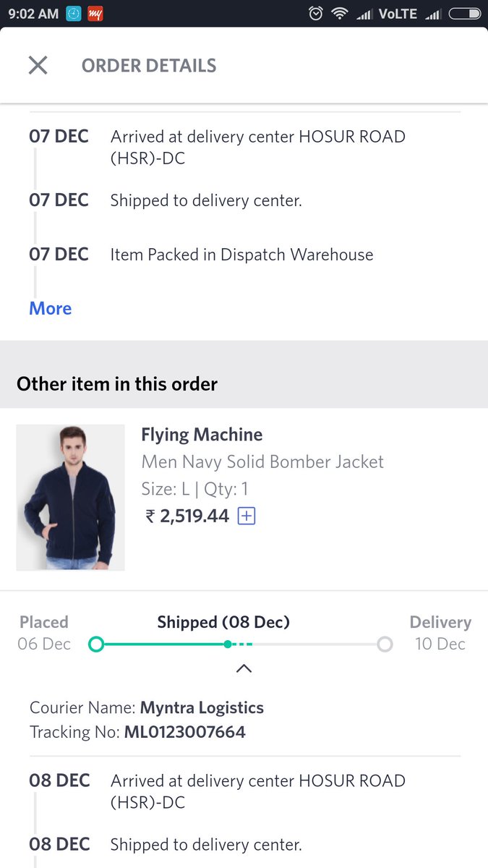Tap the Shipped progress dot on tracker
Image resolution: width=488 pixels, height=868 pixels.
[x=228, y=644]
